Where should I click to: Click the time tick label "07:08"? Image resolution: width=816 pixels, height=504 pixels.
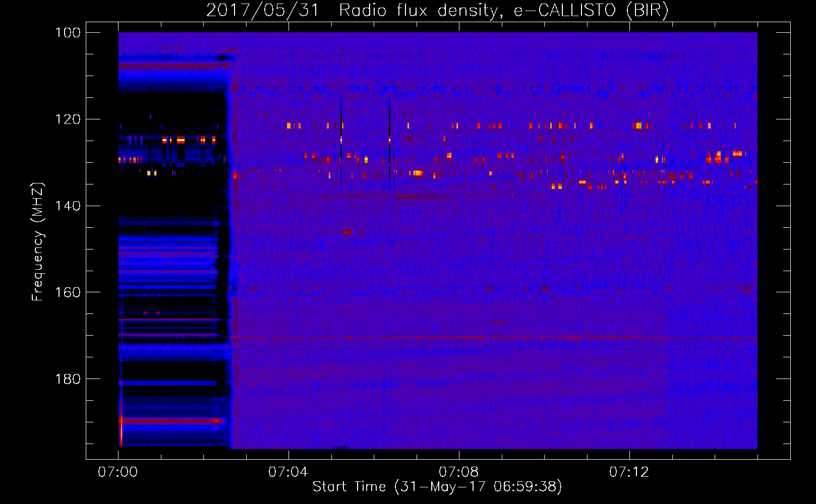(x=459, y=472)
